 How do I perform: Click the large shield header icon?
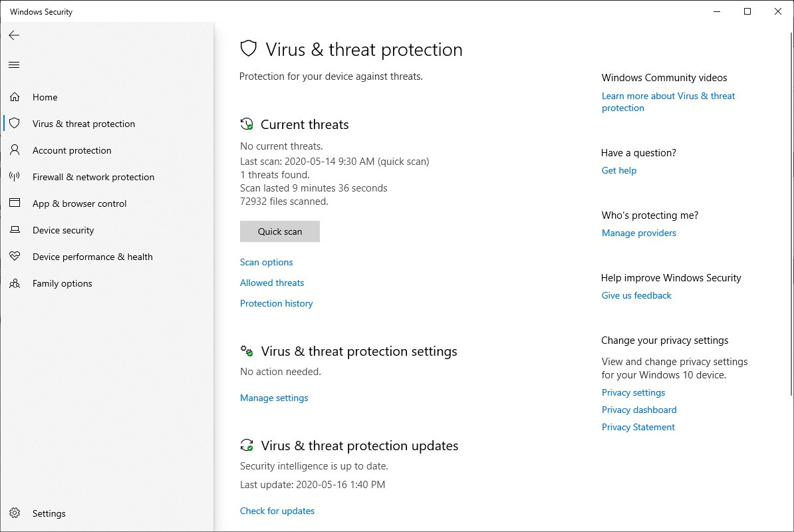pos(248,49)
